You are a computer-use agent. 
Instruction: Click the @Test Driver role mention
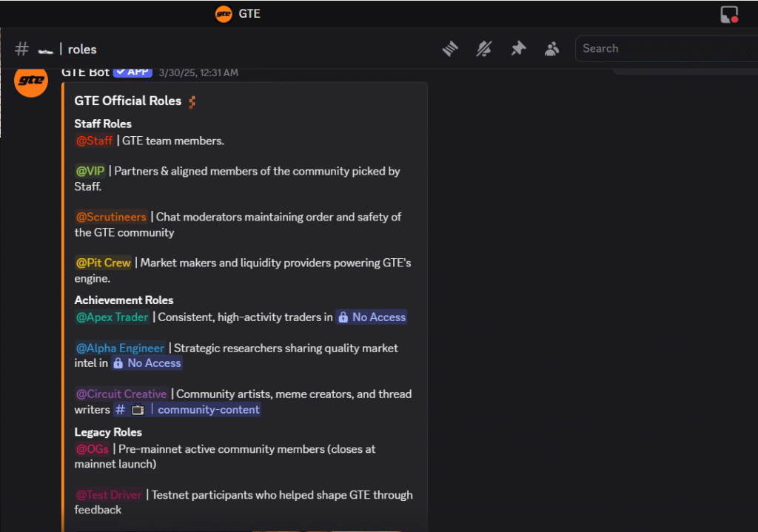pyautogui.click(x=109, y=494)
